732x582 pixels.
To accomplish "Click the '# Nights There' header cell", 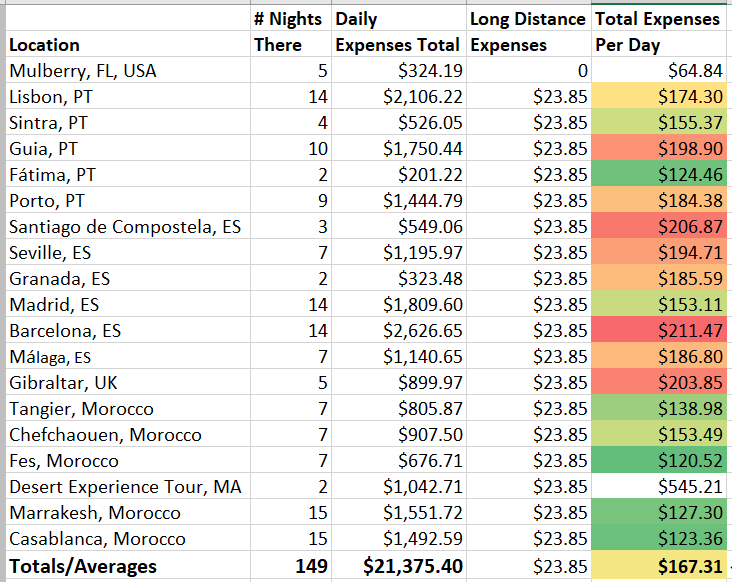I will click(290, 32).
